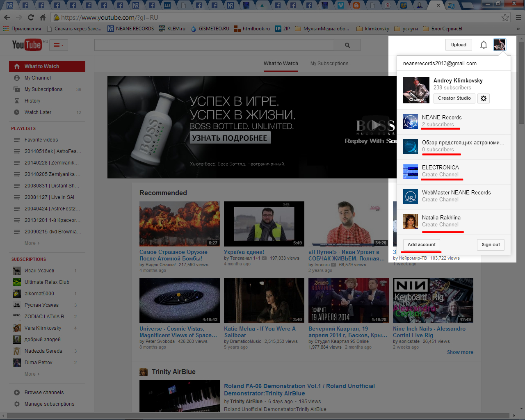Reload the page
The width and height of the screenshot is (525, 420).
pos(31,17)
